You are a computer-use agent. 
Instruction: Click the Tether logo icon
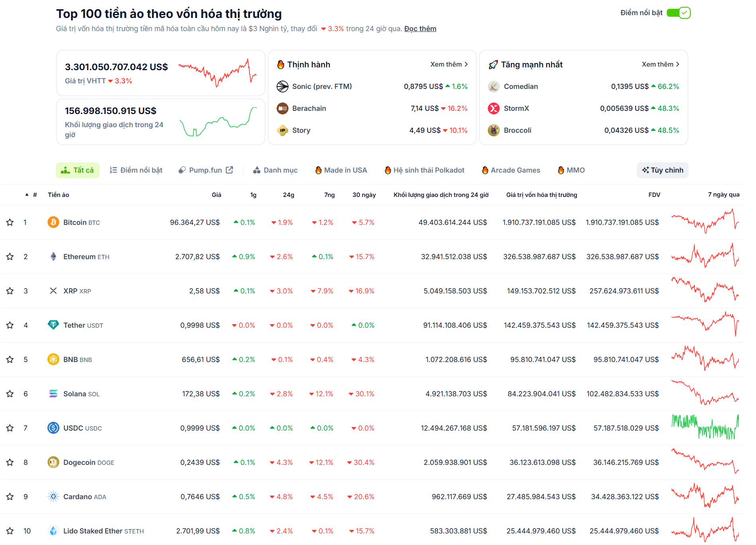click(53, 325)
